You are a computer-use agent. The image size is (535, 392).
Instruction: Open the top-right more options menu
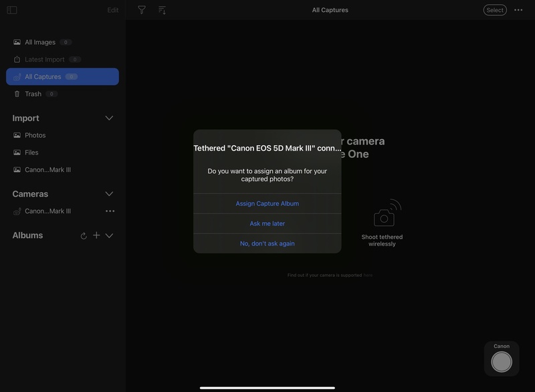click(x=520, y=10)
